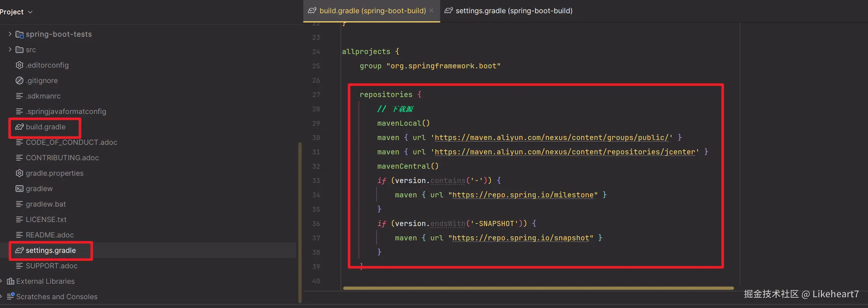Click the LICENSE.txt file icon
The image size is (868, 308).
coord(20,219)
